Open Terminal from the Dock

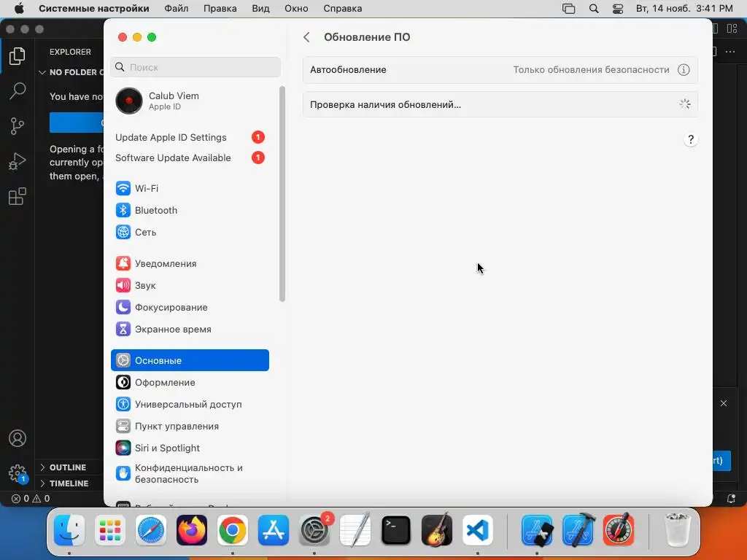click(396, 530)
